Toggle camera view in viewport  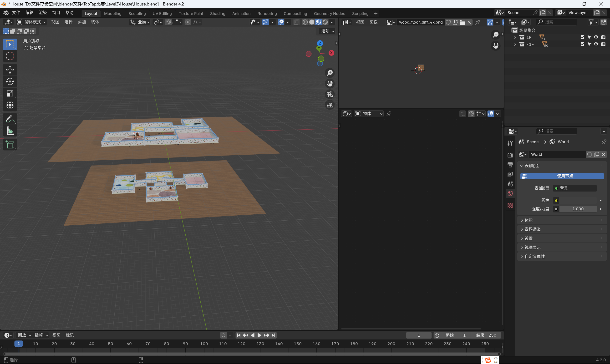point(330,94)
